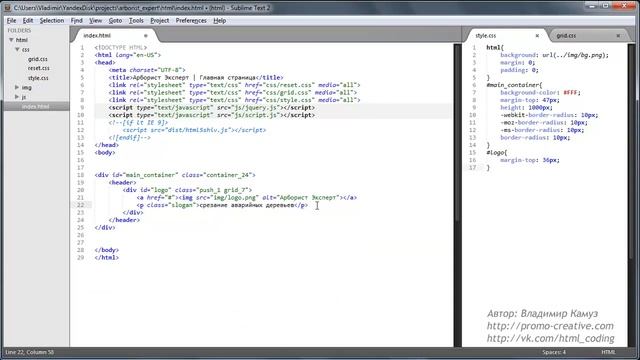Open the Find menu

coord(76,20)
